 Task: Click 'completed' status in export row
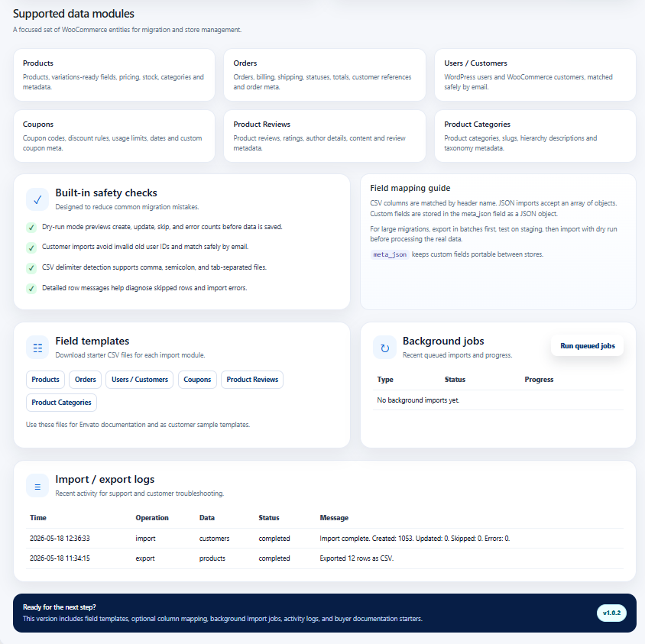click(274, 558)
